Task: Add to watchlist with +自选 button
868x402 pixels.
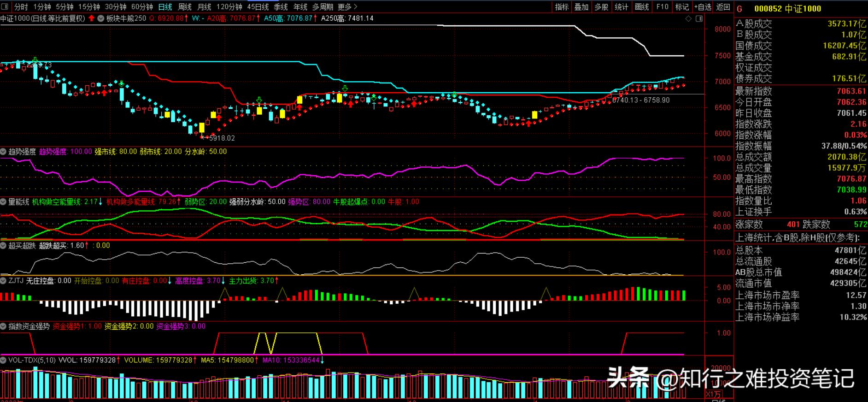Action: coord(703,7)
